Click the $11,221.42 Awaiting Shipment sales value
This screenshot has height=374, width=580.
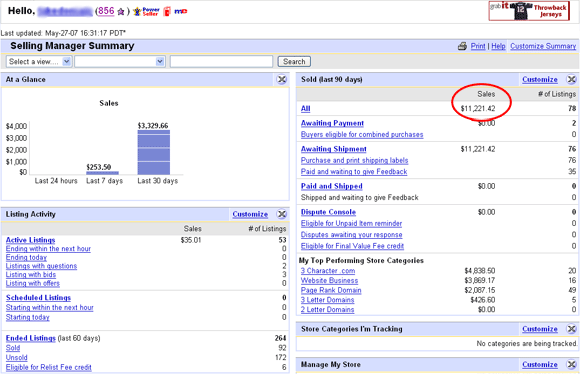point(478,149)
